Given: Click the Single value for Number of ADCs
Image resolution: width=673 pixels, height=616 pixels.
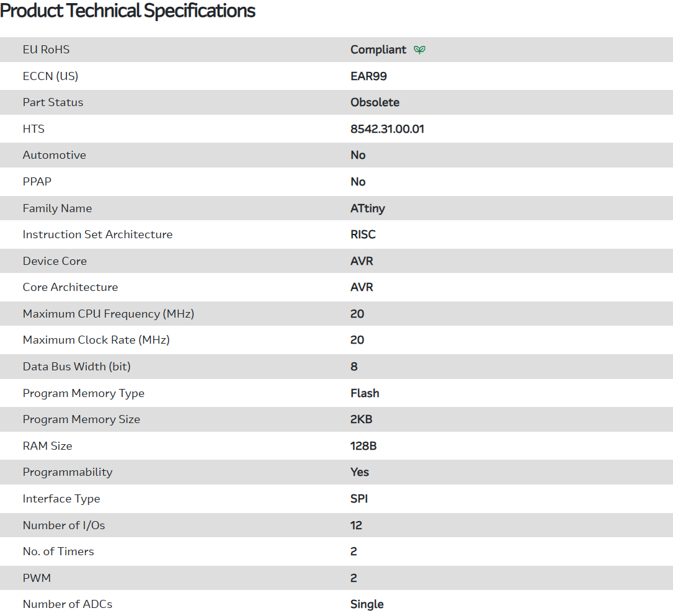Looking at the screenshot, I should click(x=367, y=604).
